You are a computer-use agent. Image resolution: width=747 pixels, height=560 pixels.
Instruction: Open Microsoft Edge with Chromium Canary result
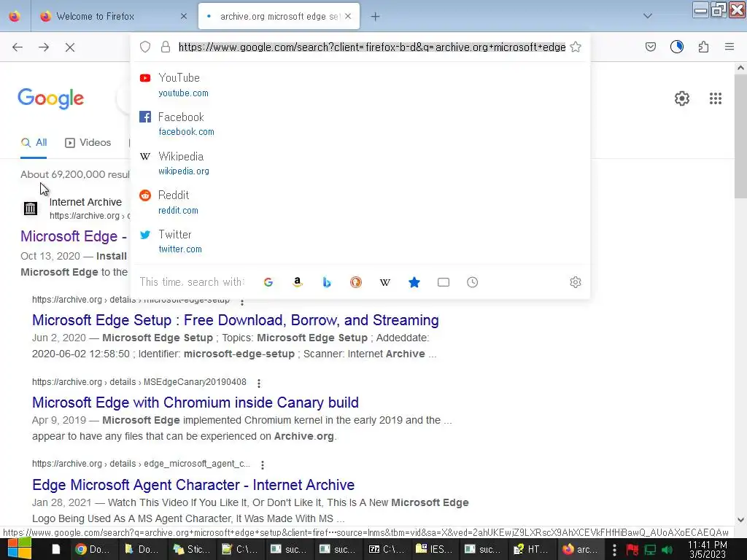click(196, 402)
